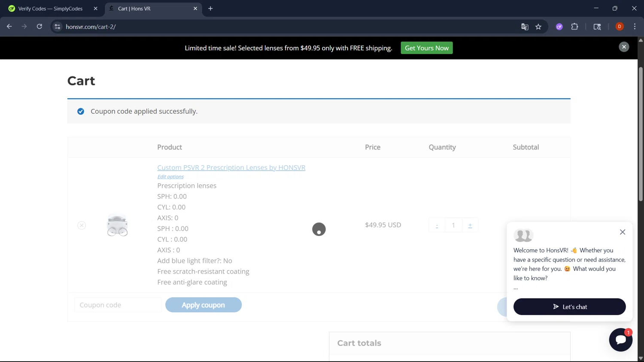Click the $49.95 USD price
This screenshot has height=362, width=644.
coord(383,225)
